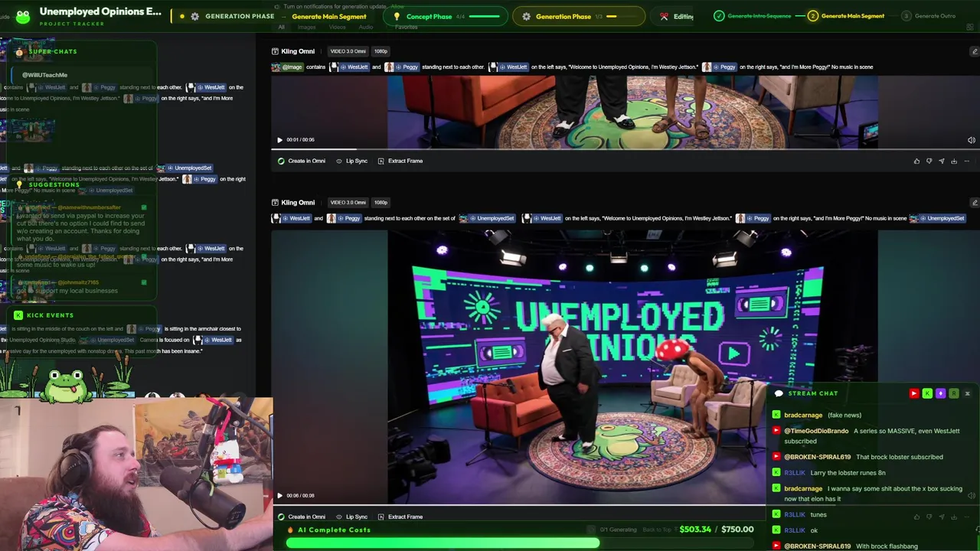980x551 pixels.
Task: Select the Generate Main Segment step 2
Action: tap(846, 16)
